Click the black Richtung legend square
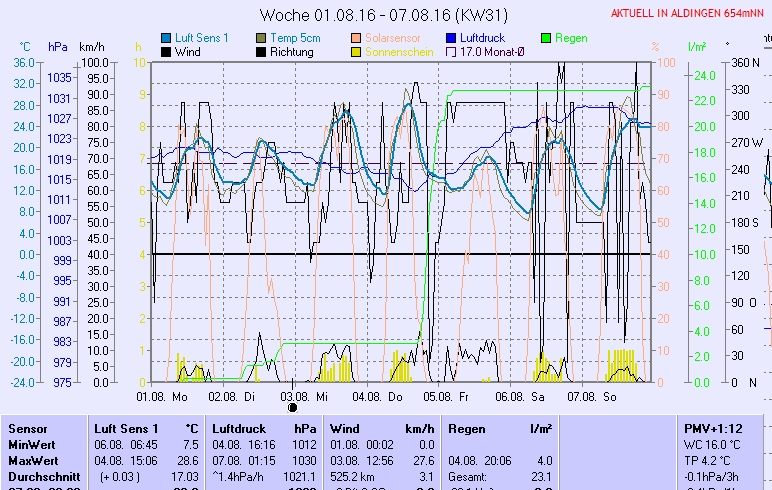 tap(262, 52)
